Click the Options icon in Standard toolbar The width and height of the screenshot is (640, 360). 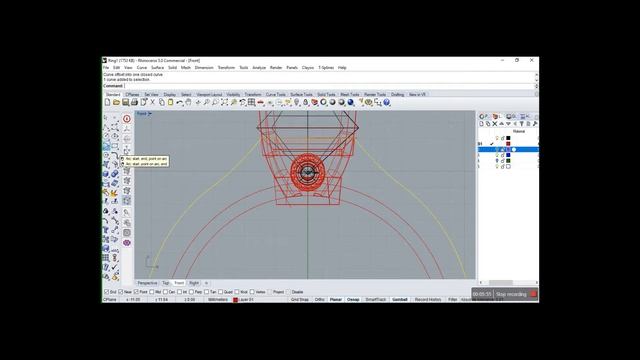(x=369, y=102)
